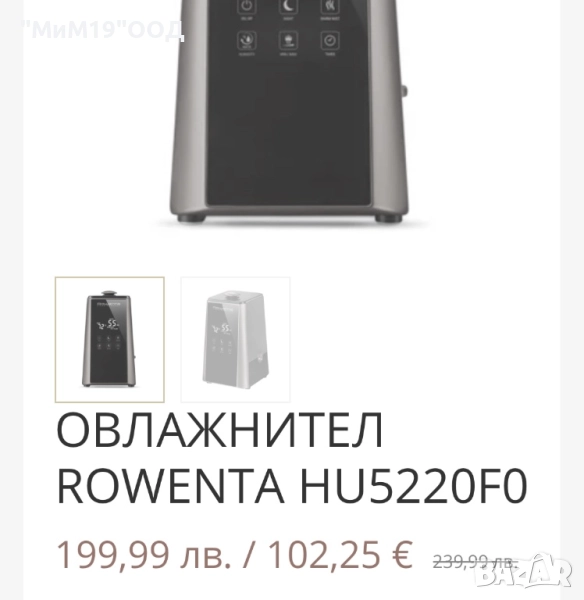
Task: Open the large humidifier product image
Action: (289, 111)
